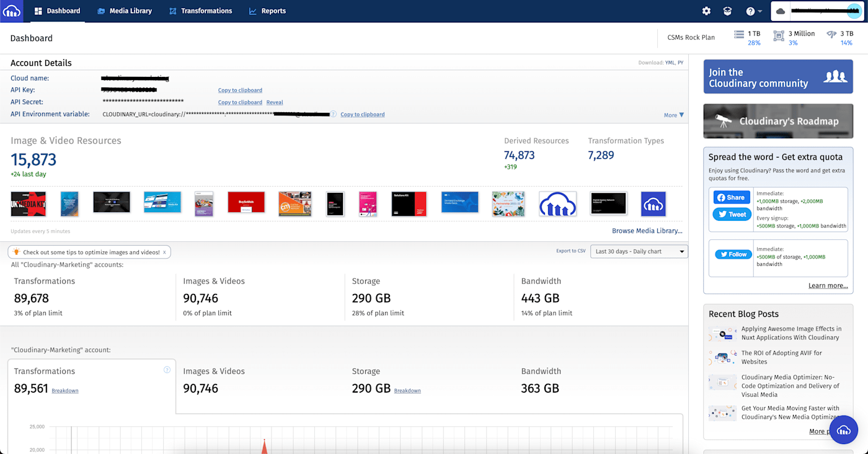868x454 pixels.
Task: Click the 28% storage usage value
Action: tap(754, 43)
